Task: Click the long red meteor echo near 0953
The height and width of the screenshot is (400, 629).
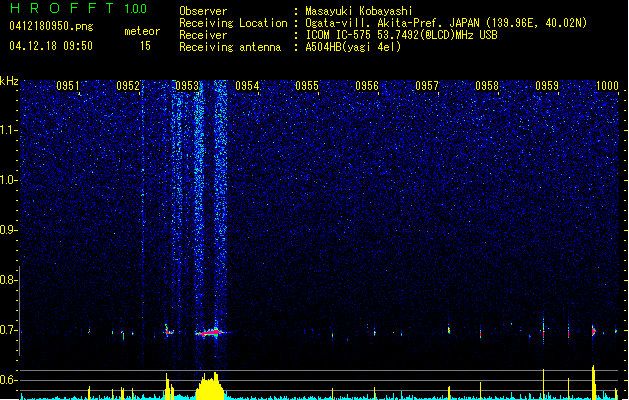Action: tap(211, 333)
